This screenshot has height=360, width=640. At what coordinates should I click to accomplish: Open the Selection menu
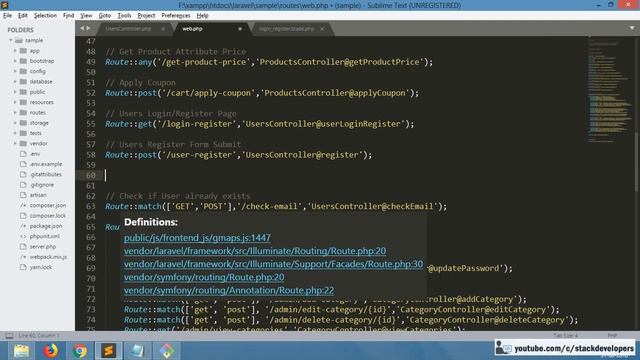(45, 16)
